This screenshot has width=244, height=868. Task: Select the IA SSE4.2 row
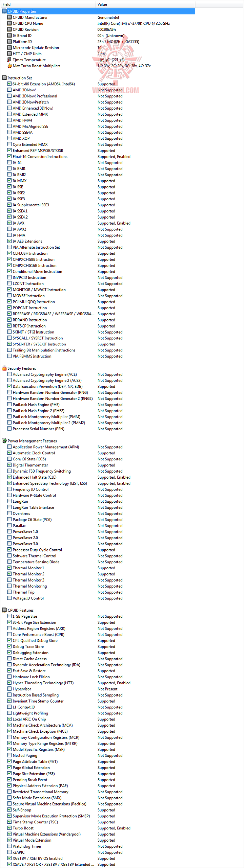(x=98, y=217)
